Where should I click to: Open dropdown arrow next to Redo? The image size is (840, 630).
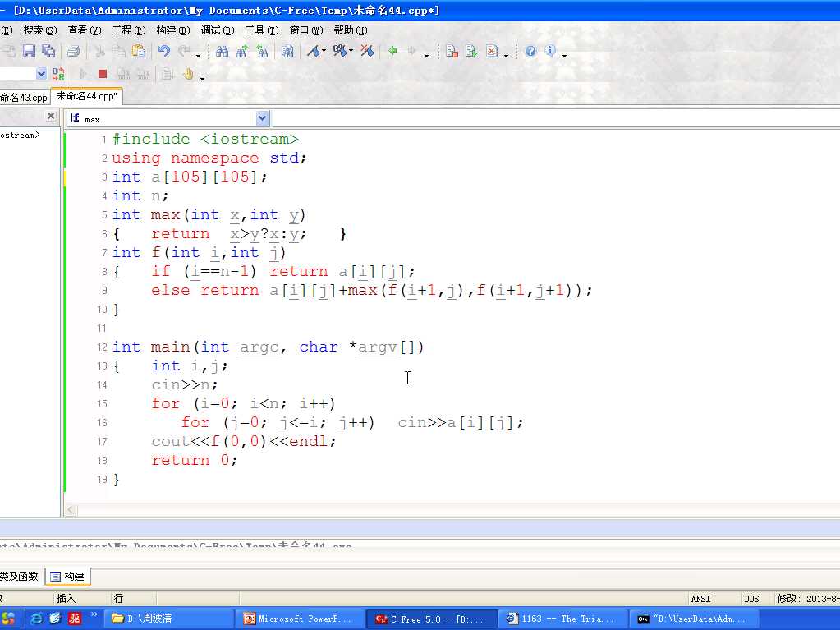click(x=198, y=55)
